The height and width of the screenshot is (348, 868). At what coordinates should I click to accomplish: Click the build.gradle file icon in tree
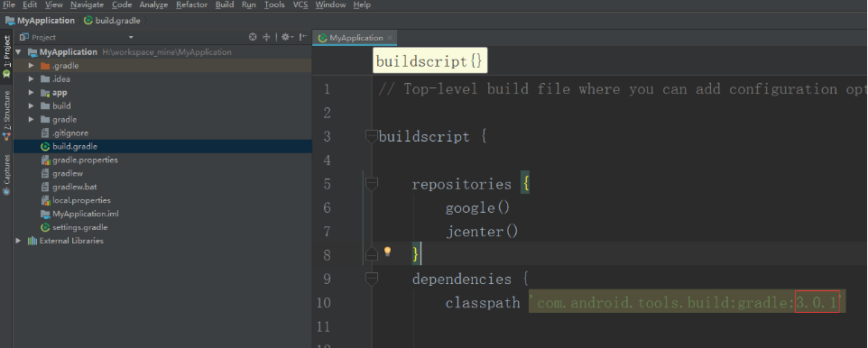point(45,147)
